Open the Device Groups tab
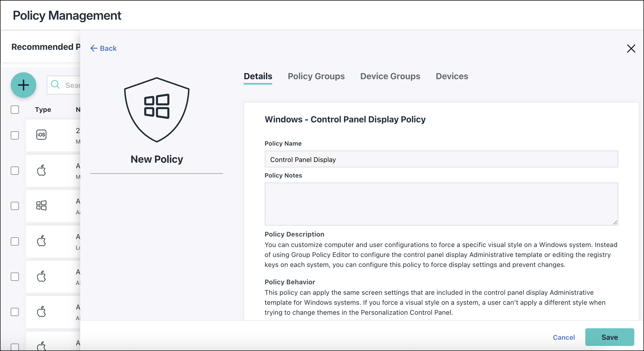 pyautogui.click(x=390, y=76)
